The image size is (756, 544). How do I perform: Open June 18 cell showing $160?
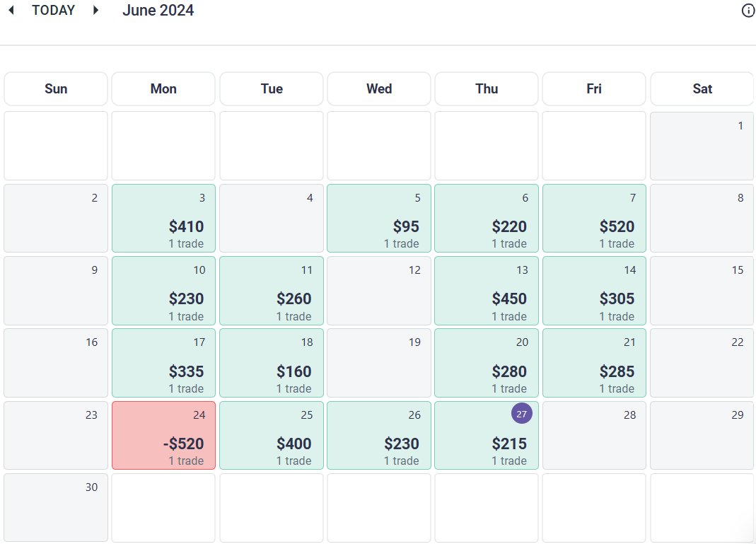tap(271, 363)
